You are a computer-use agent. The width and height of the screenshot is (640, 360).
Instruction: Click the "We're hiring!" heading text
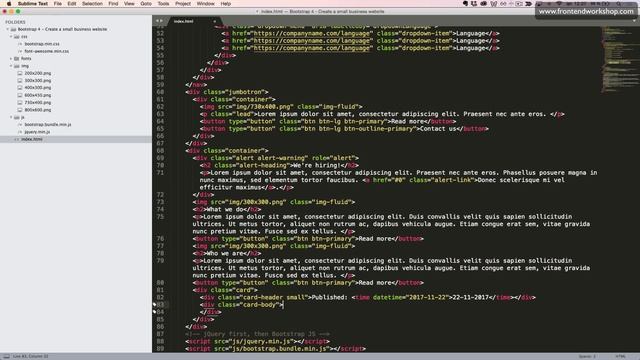coord(316,166)
